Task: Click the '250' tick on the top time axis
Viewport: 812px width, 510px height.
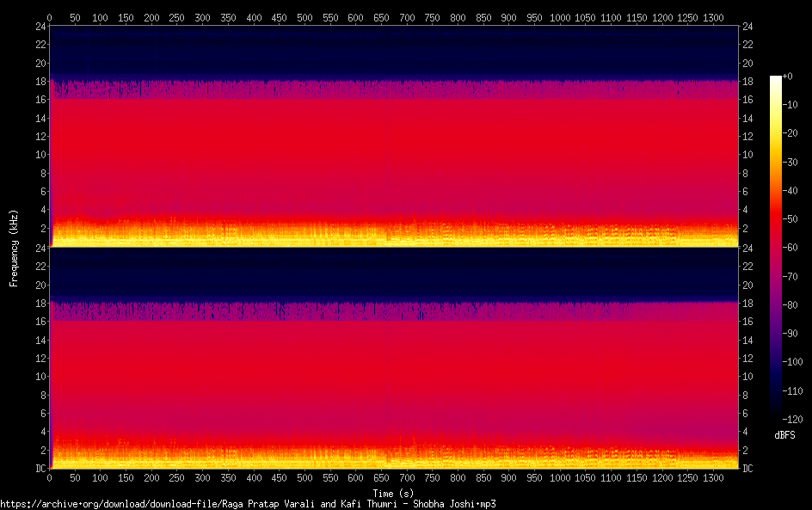Action: pos(176,17)
